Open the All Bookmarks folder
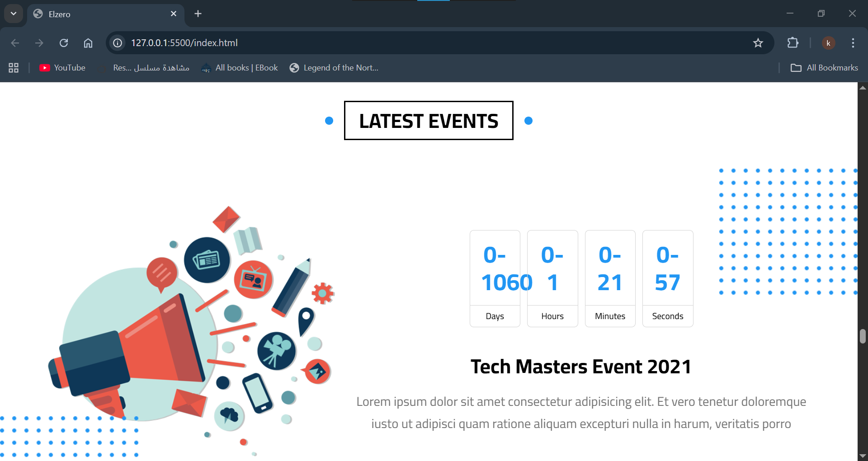 click(824, 68)
